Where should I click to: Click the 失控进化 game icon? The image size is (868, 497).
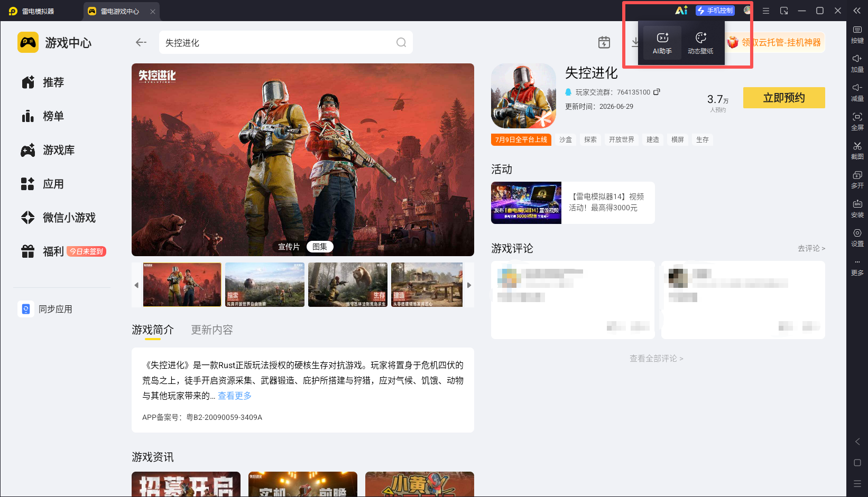pyautogui.click(x=523, y=96)
